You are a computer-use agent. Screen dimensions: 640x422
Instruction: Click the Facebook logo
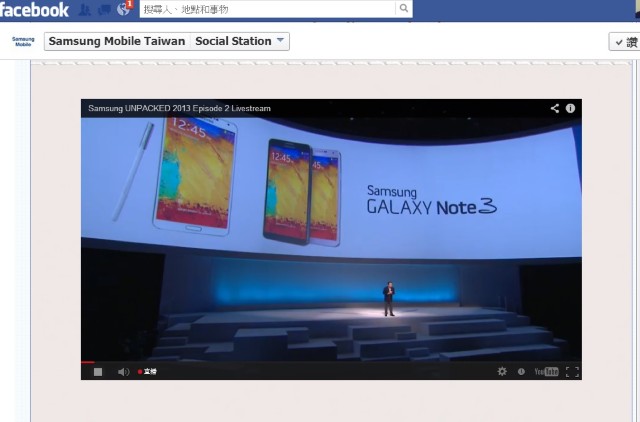tap(34, 9)
